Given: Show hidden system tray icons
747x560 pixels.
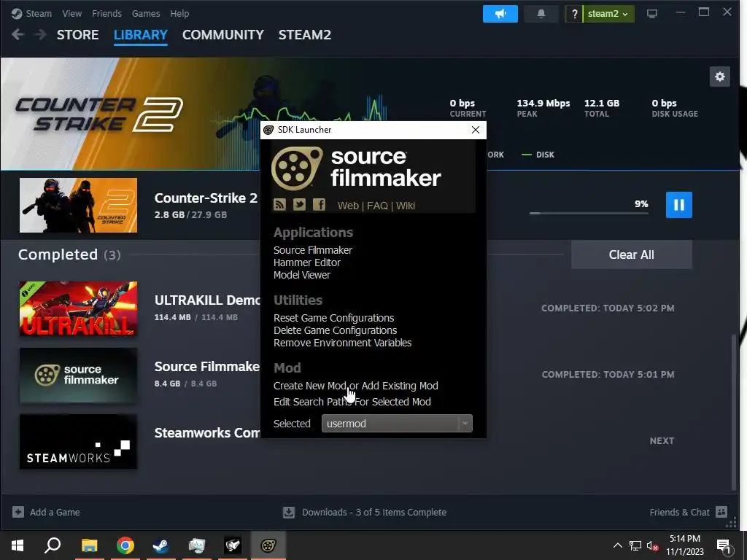Looking at the screenshot, I should (617, 545).
